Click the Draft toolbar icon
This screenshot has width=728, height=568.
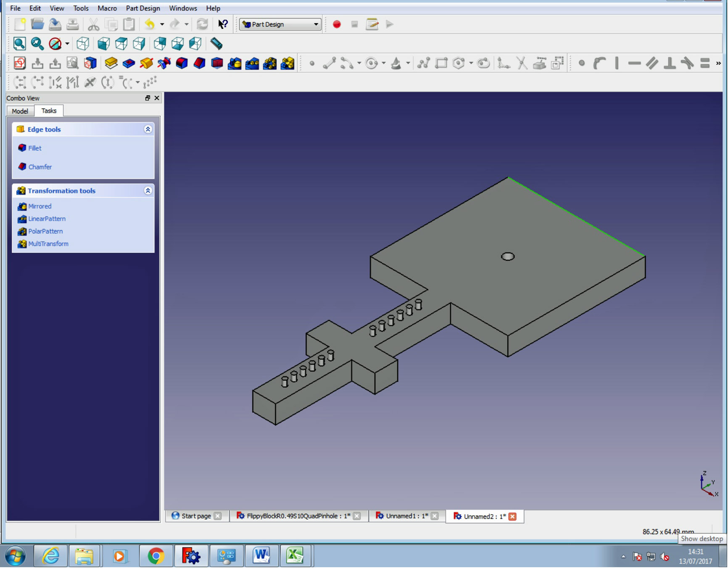coord(217,63)
